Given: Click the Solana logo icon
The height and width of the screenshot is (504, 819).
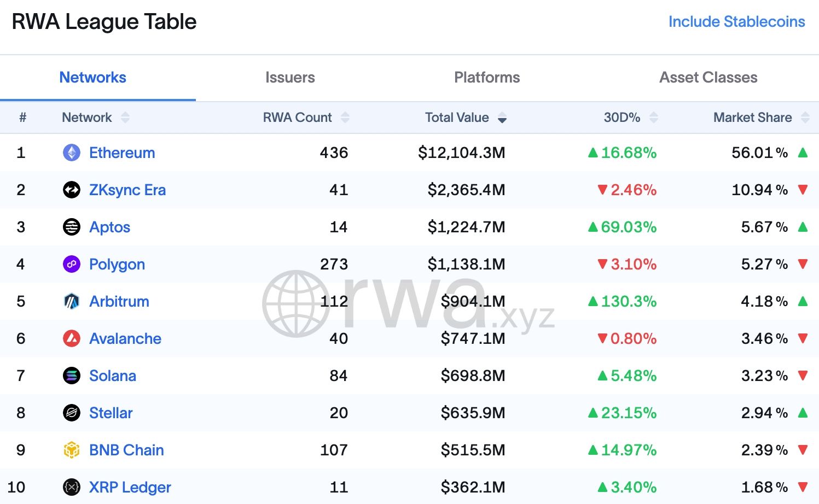Looking at the screenshot, I should coord(72,376).
